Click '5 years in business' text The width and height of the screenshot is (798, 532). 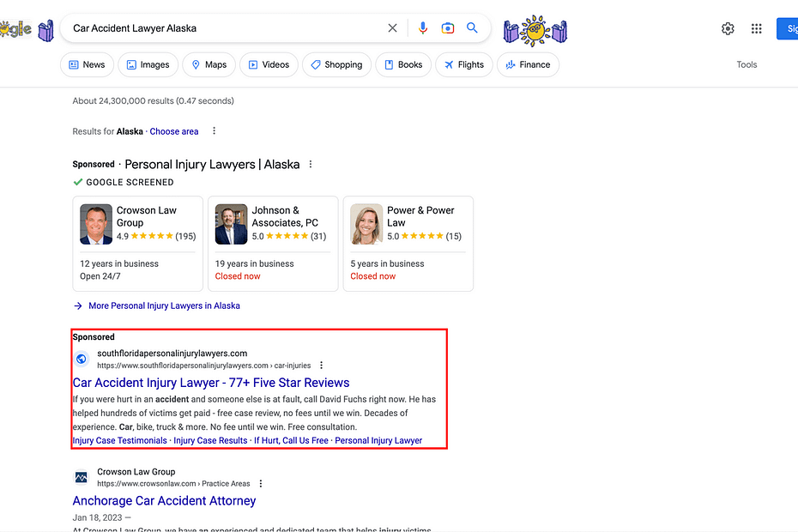pos(387,263)
